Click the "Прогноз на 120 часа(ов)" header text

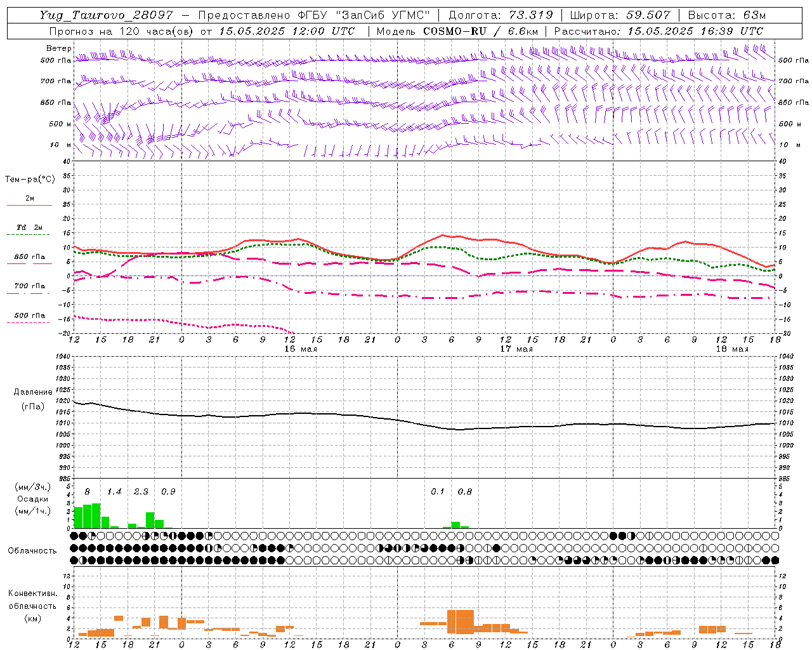(x=122, y=31)
